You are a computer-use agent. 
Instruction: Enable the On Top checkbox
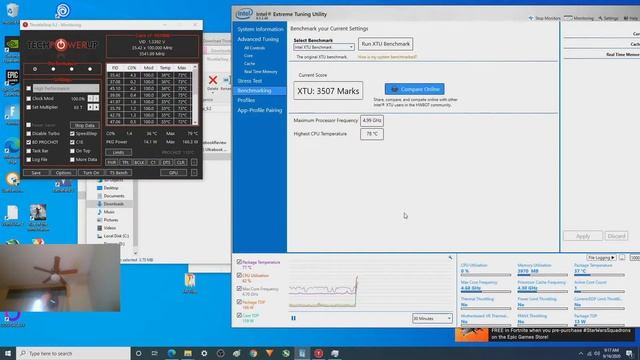[72, 151]
